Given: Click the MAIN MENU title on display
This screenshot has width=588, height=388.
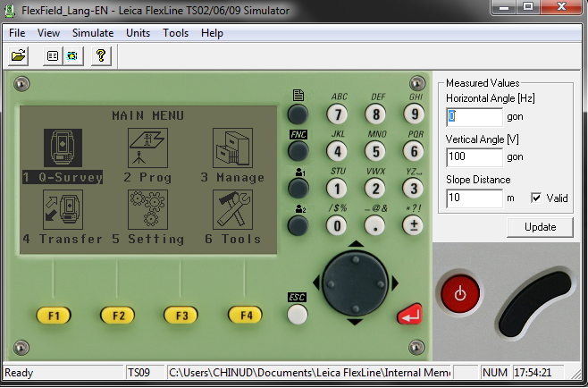Looking at the screenshot, I should [x=148, y=115].
